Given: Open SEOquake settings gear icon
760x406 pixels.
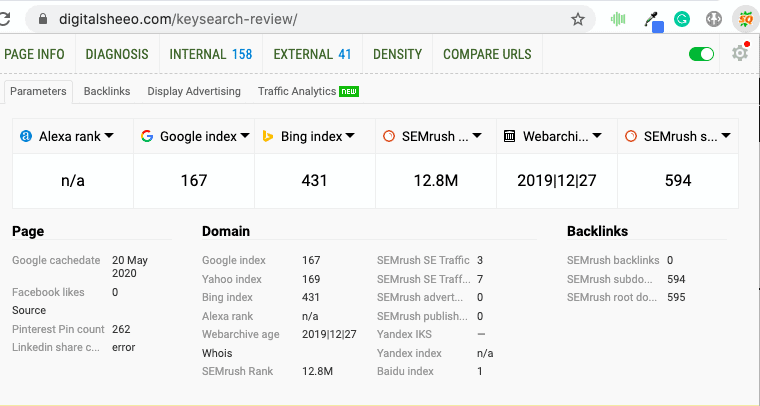Looking at the screenshot, I should [741, 52].
